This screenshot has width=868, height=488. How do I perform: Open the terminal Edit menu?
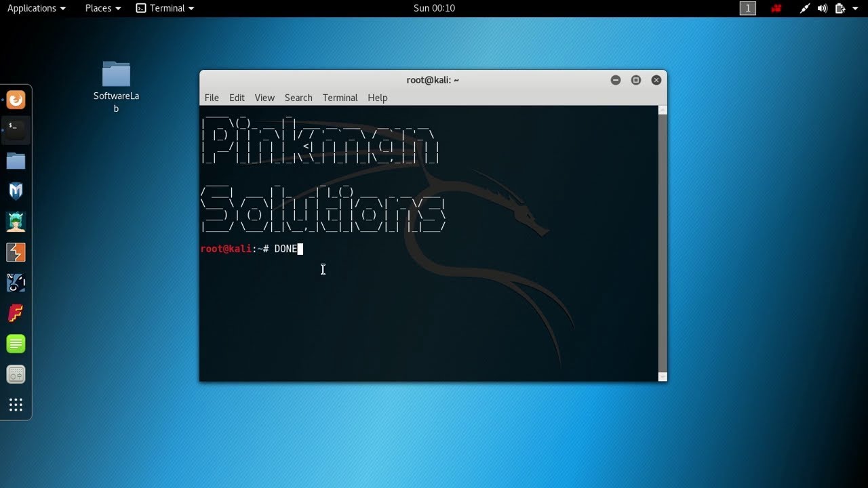point(237,98)
